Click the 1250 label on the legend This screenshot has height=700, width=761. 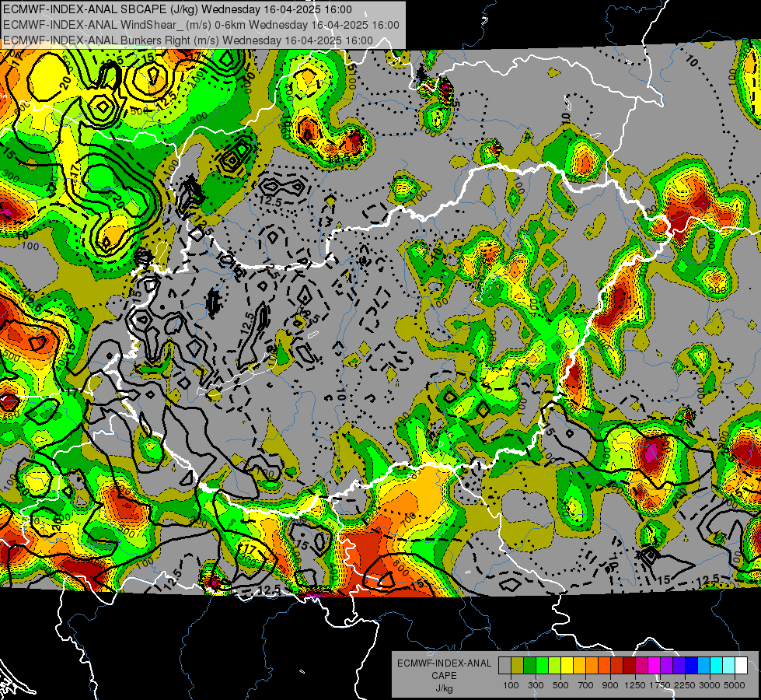[x=635, y=685]
